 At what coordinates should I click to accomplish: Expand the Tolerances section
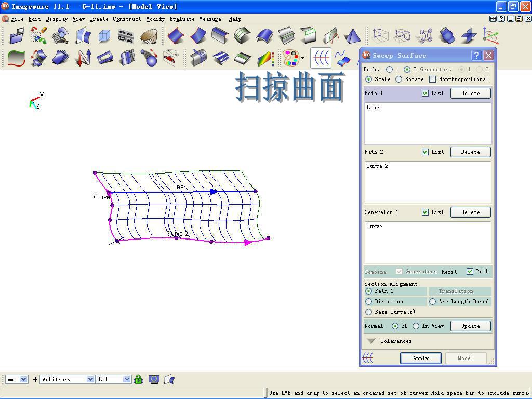pos(371,341)
